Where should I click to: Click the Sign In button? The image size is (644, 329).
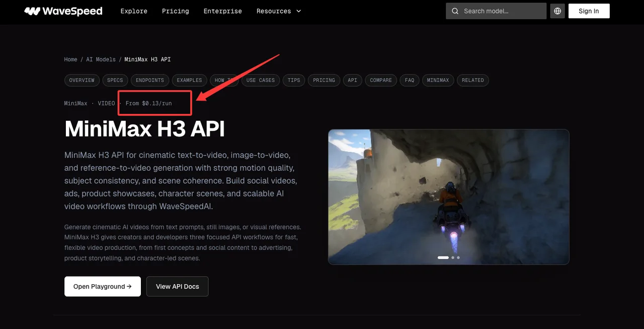[x=589, y=11]
